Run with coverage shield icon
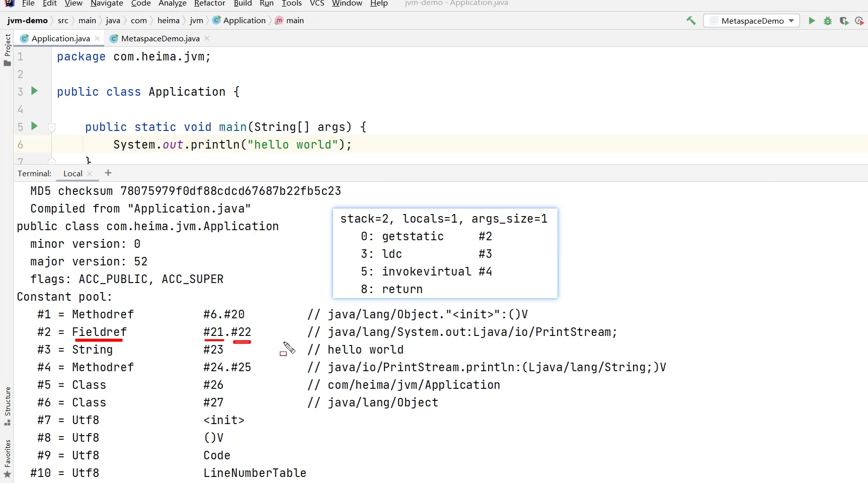The width and height of the screenshot is (868, 483). pos(844,21)
